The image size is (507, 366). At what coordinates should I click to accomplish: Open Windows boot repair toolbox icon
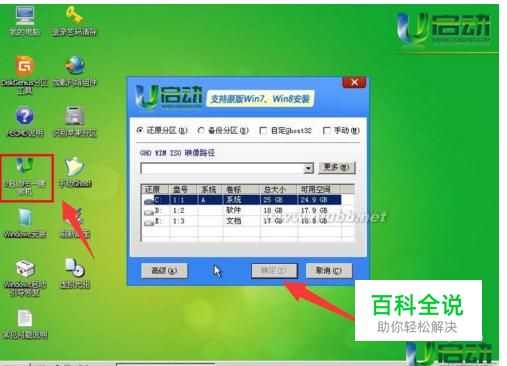coord(25,277)
